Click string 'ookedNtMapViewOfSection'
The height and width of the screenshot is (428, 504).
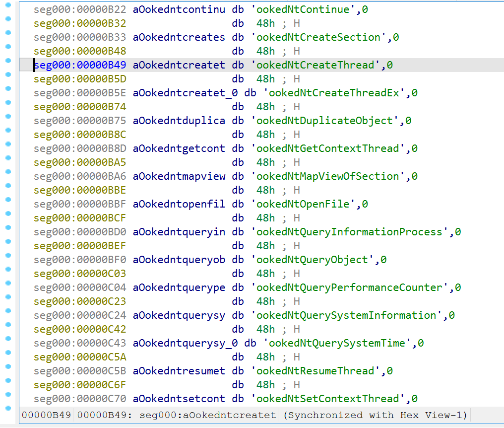(328, 176)
